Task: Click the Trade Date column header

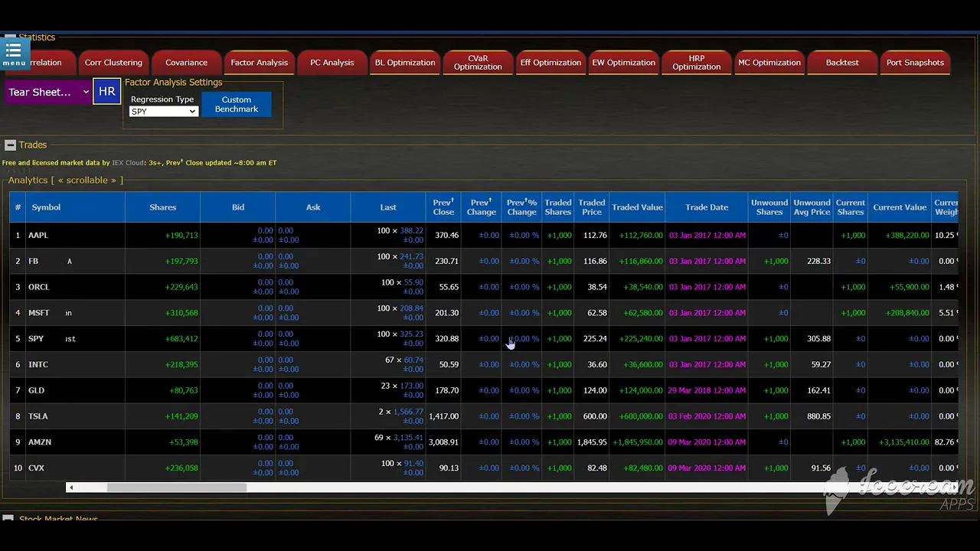Action: point(707,207)
